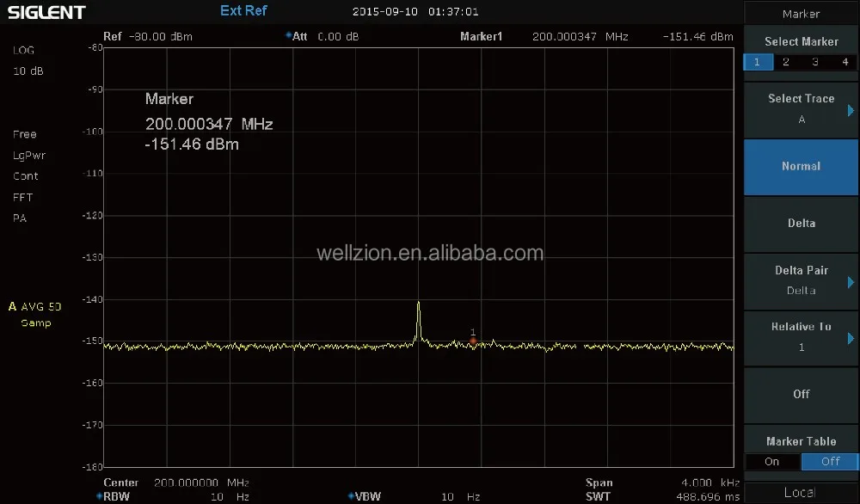Screen dimensions: 860x504
Task: Set Marker Table to On
Action: [771, 462]
